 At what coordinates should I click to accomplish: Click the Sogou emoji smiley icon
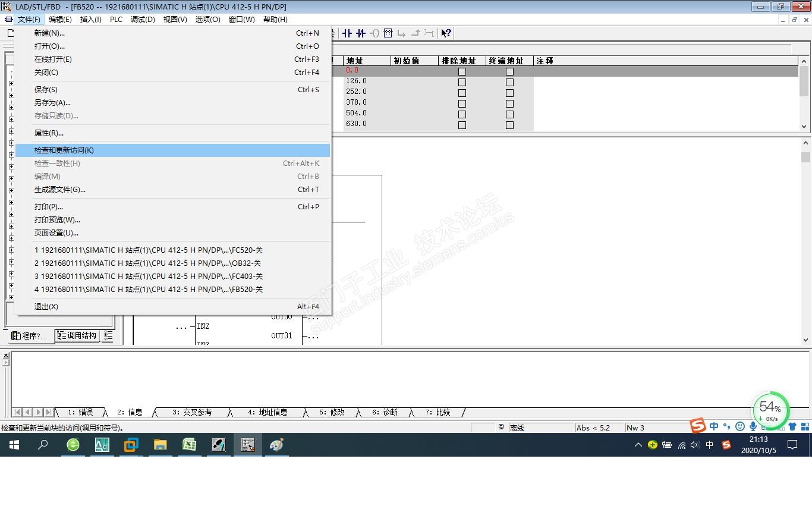click(740, 426)
